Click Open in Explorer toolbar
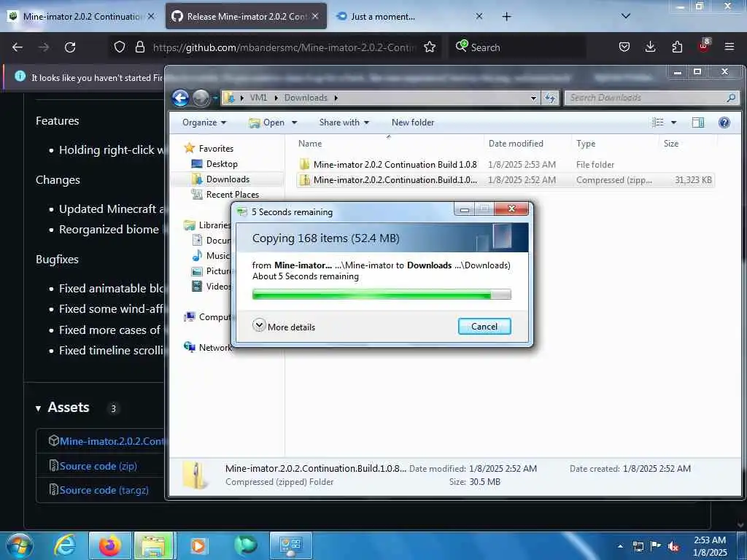Viewport: 747px width, 560px height. (x=268, y=122)
